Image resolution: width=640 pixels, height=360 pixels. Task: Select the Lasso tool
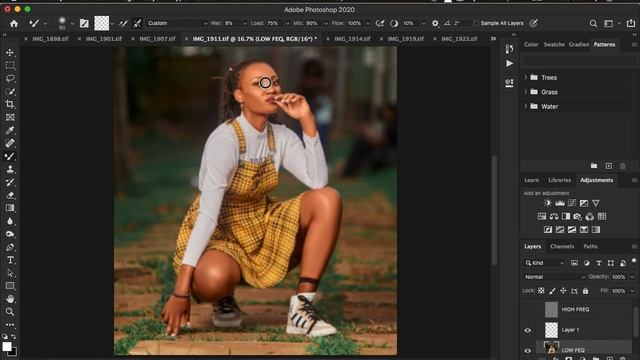(x=10, y=78)
